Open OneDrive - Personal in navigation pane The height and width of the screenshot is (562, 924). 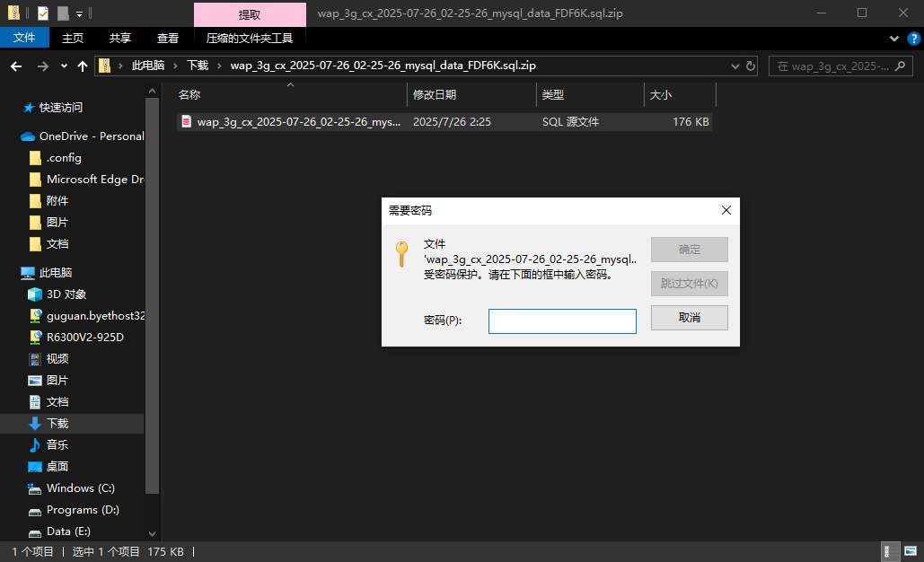91,136
